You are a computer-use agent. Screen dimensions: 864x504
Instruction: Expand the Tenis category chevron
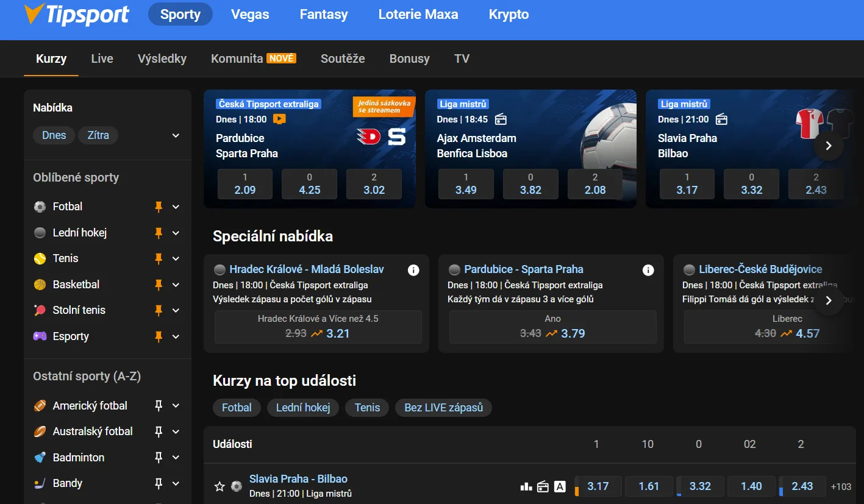tap(176, 258)
